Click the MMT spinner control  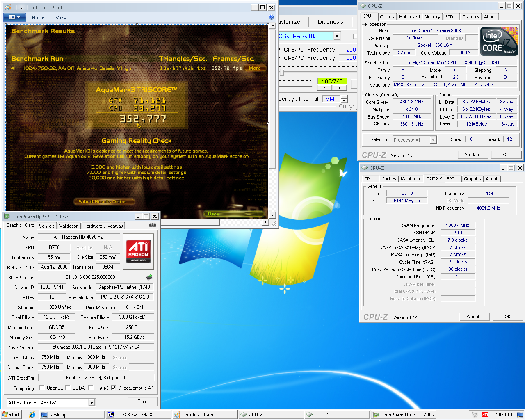pos(344,99)
